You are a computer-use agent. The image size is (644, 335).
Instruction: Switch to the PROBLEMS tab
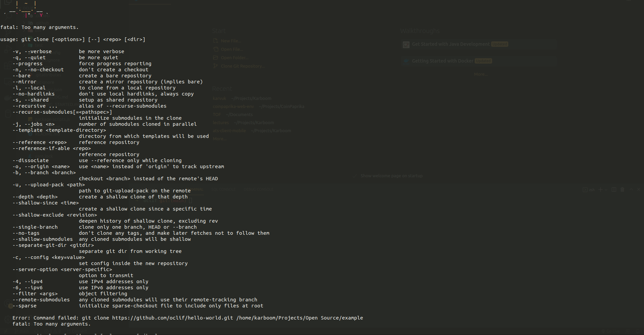(x=145, y=189)
